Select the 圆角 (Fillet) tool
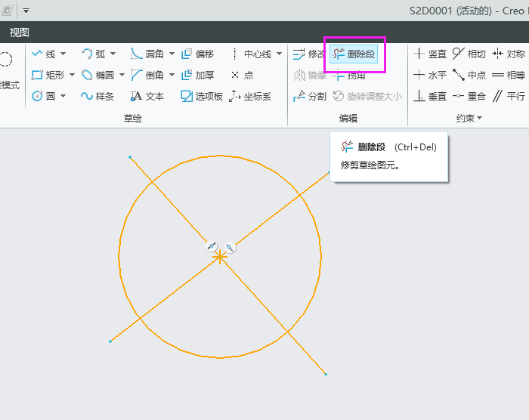529x420 pixels. [x=147, y=54]
